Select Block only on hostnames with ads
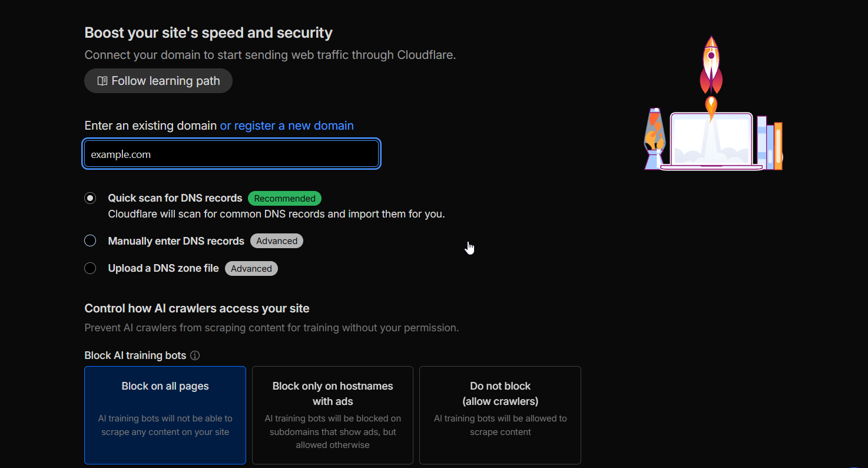Screen dimensions: 868x468 pyautogui.click(x=333, y=415)
